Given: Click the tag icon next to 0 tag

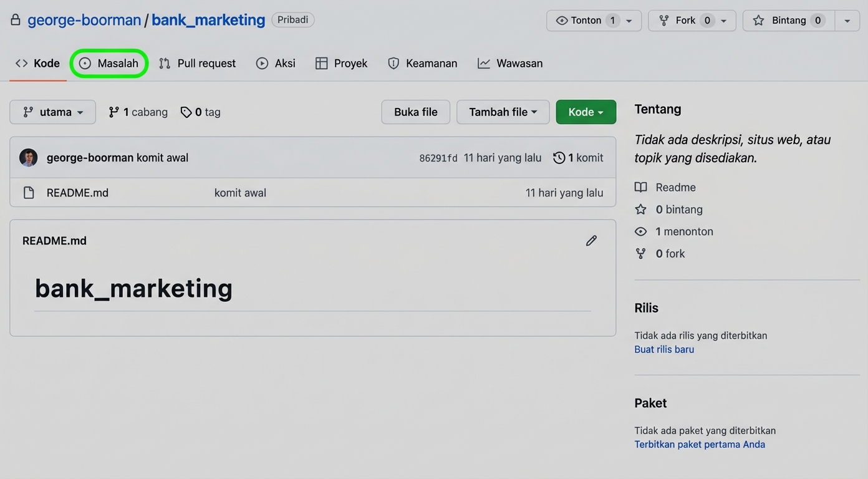Looking at the screenshot, I should point(186,112).
